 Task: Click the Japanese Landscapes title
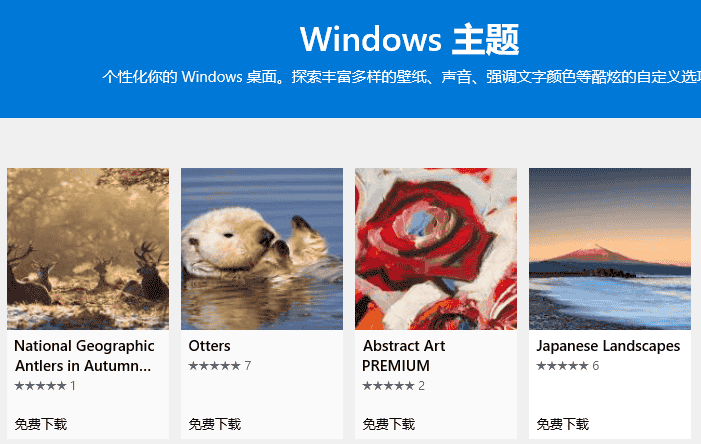[608, 346]
